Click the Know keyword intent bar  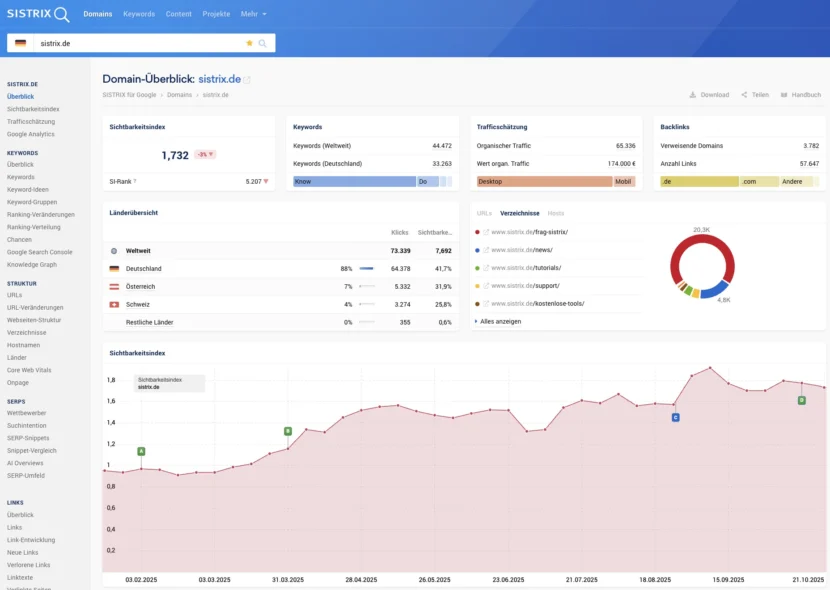(x=354, y=182)
